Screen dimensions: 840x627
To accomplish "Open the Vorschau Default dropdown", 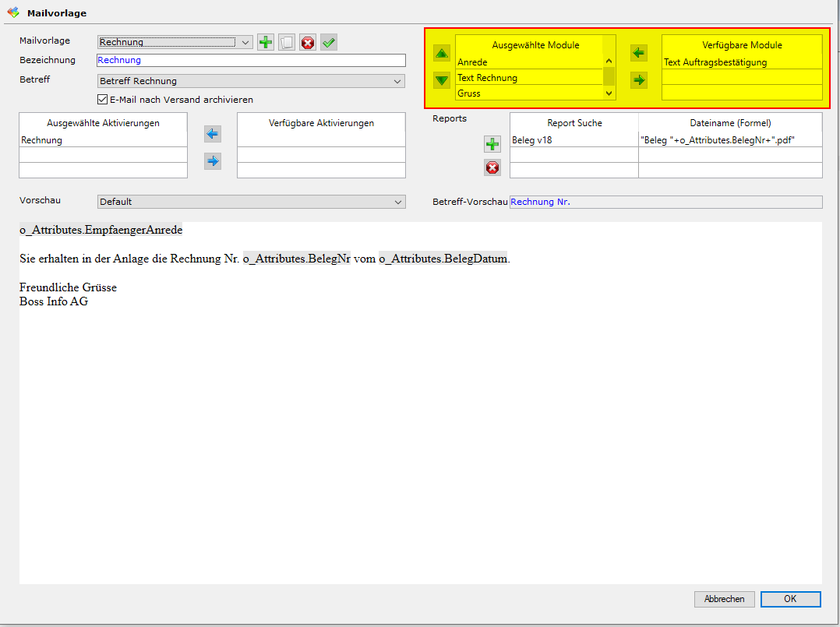I will tap(397, 202).
